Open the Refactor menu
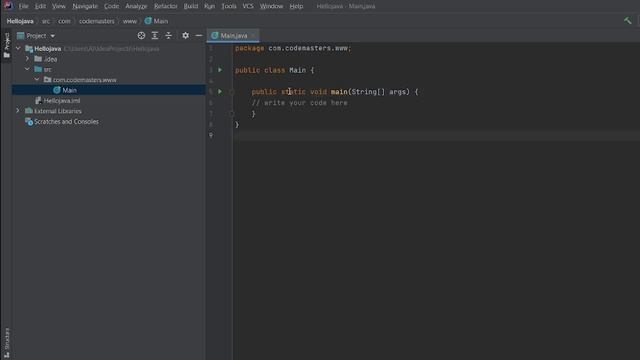Image resolution: width=640 pixels, height=360 pixels. pyautogui.click(x=166, y=6)
